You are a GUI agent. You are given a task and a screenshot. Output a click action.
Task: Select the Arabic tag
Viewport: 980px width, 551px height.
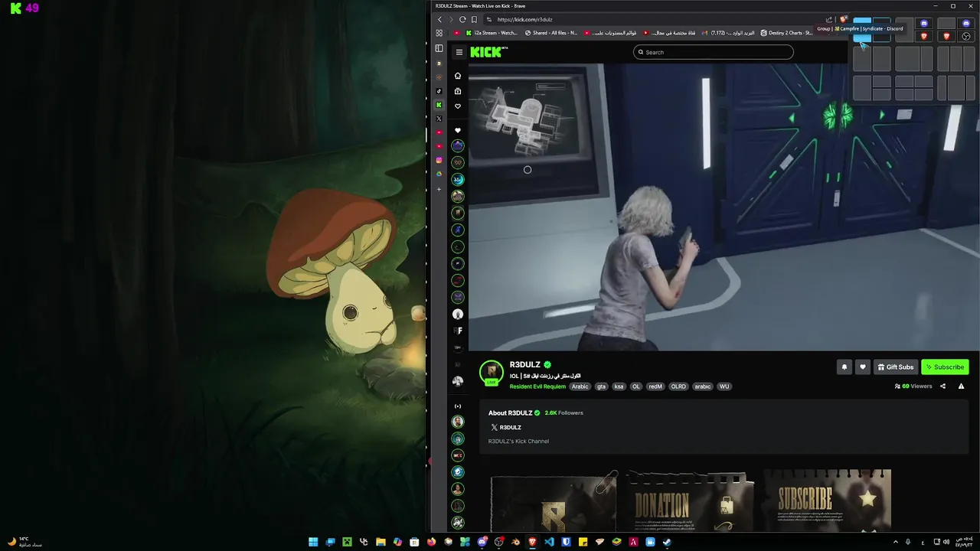pyautogui.click(x=580, y=386)
